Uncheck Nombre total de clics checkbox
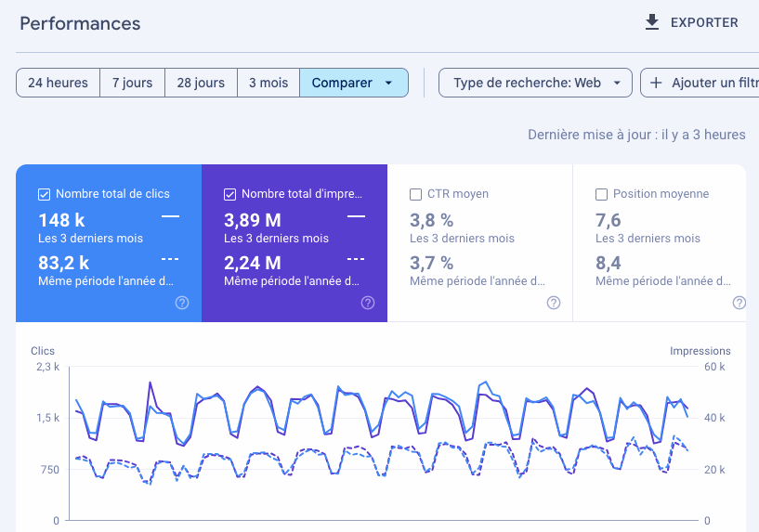759x532 pixels. [44, 194]
